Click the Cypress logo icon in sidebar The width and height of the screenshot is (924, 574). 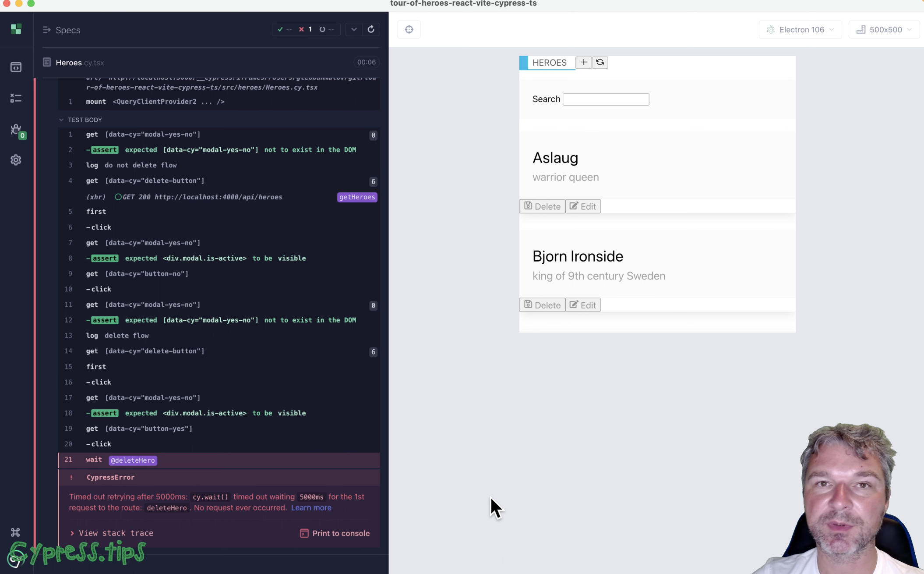16,29
